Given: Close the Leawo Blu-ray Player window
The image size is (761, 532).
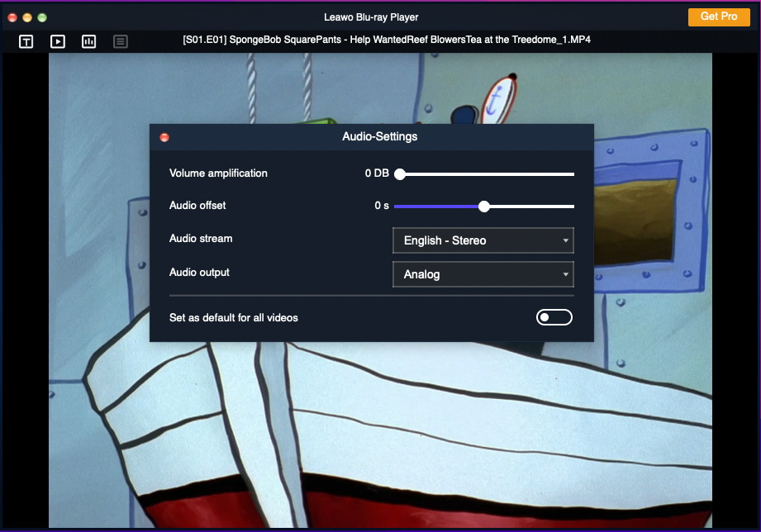Looking at the screenshot, I should [12, 17].
